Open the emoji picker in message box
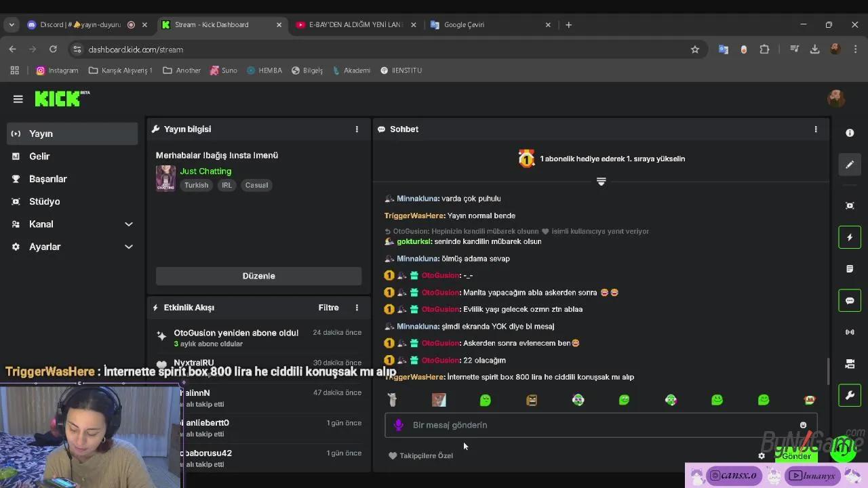This screenshot has width=868, height=488. pyautogui.click(x=803, y=425)
